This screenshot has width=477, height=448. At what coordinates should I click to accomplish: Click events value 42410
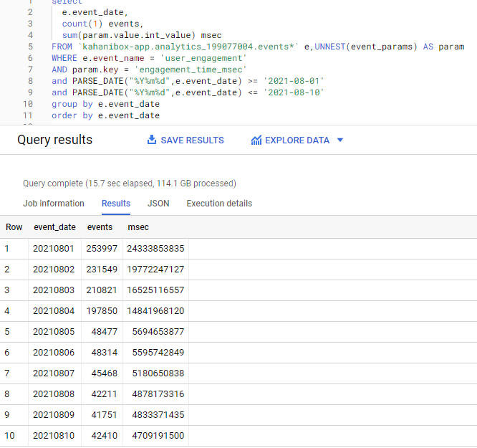pyautogui.click(x=105, y=436)
